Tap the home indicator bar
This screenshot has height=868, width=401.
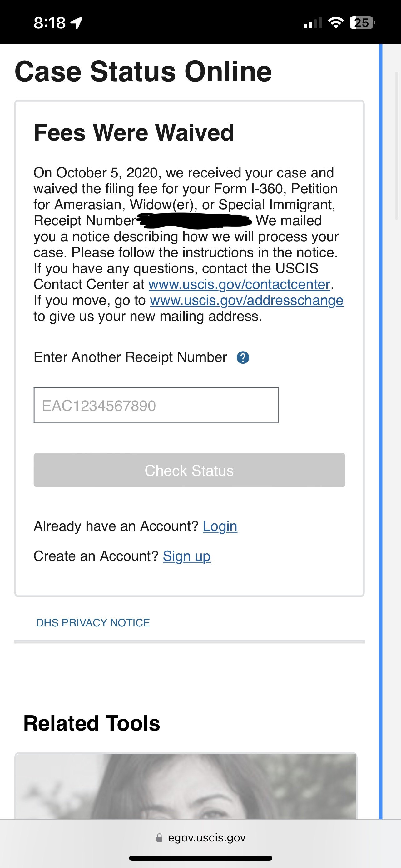pos(200,858)
